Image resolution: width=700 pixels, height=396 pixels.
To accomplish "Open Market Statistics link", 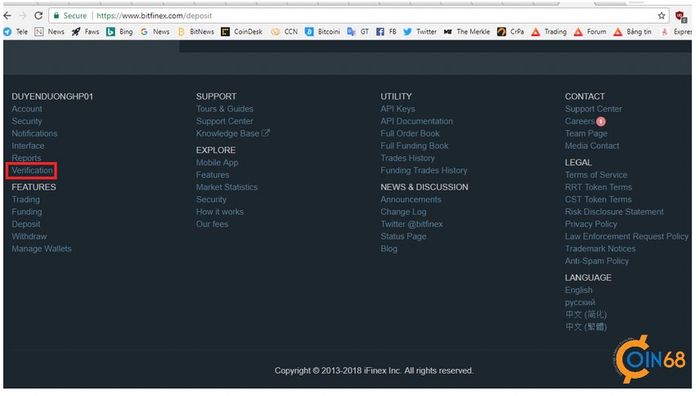I will [x=227, y=188].
